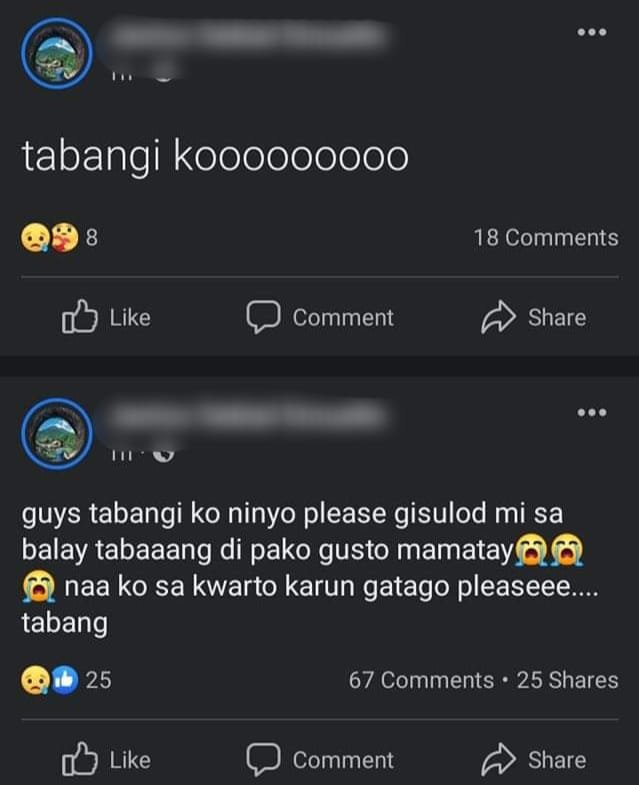Screen dimensions: 639x785
Task: Click privacy globe icon on second post
Action: [x=163, y=454]
